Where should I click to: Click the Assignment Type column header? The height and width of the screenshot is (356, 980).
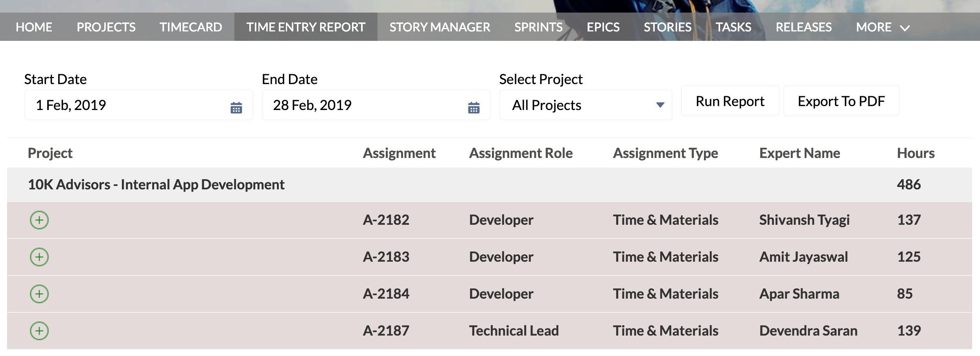pos(665,153)
